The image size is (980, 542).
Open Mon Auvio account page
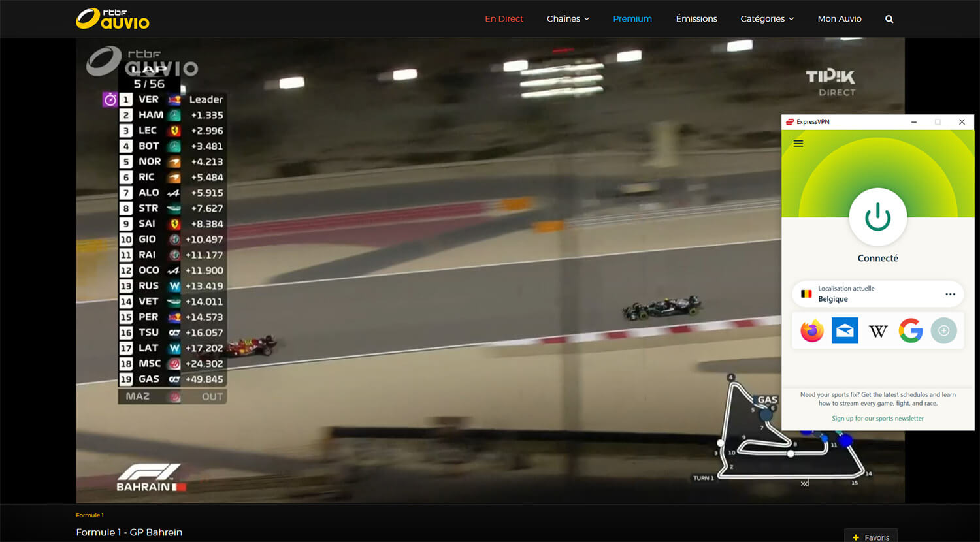pyautogui.click(x=840, y=19)
